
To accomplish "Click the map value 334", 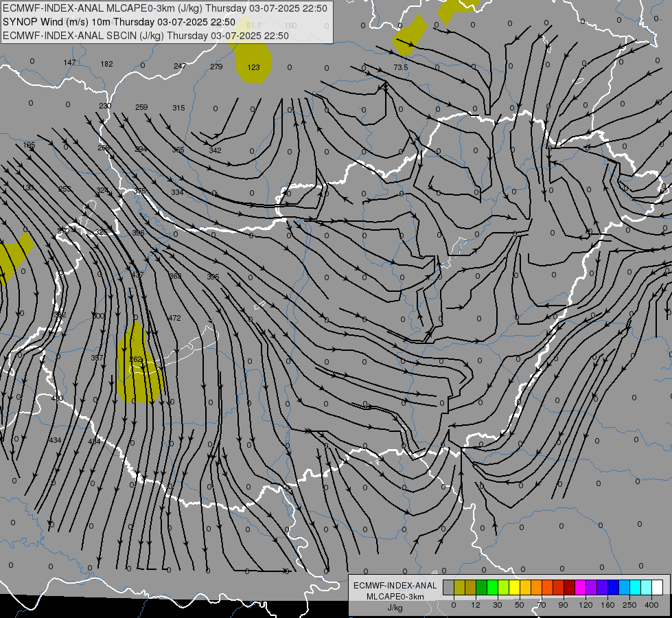I will (x=177, y=192).
